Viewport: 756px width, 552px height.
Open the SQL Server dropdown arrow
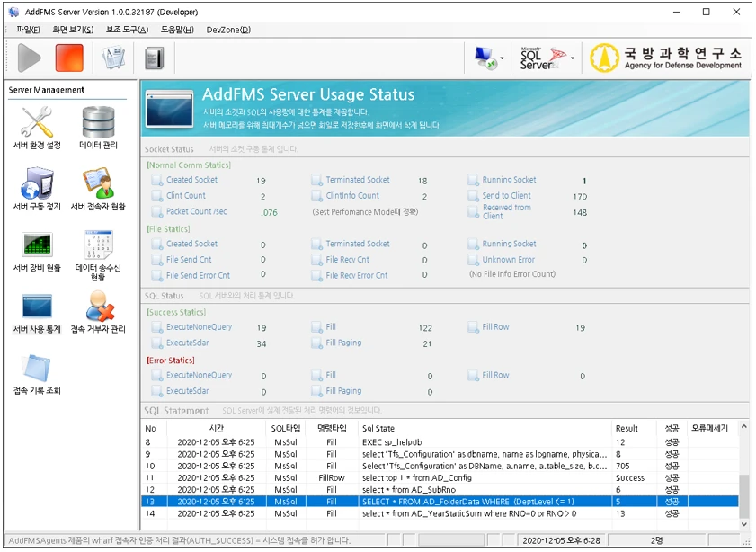pos(573,58)
